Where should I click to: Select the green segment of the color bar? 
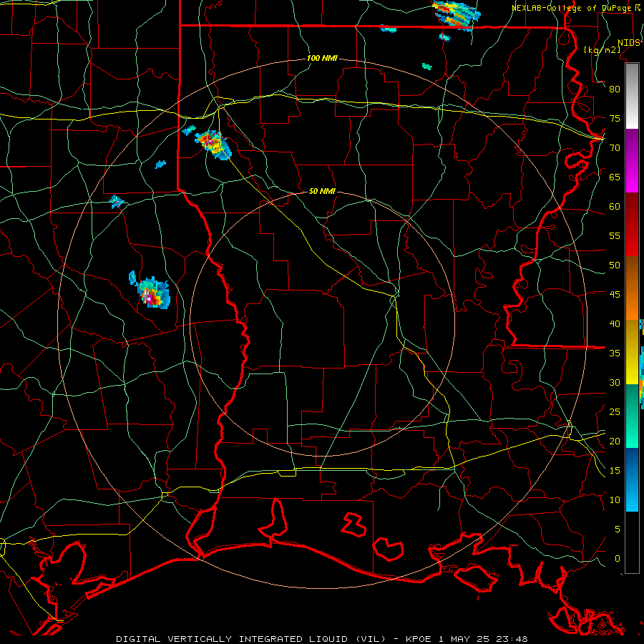click(x=632, y=416)
